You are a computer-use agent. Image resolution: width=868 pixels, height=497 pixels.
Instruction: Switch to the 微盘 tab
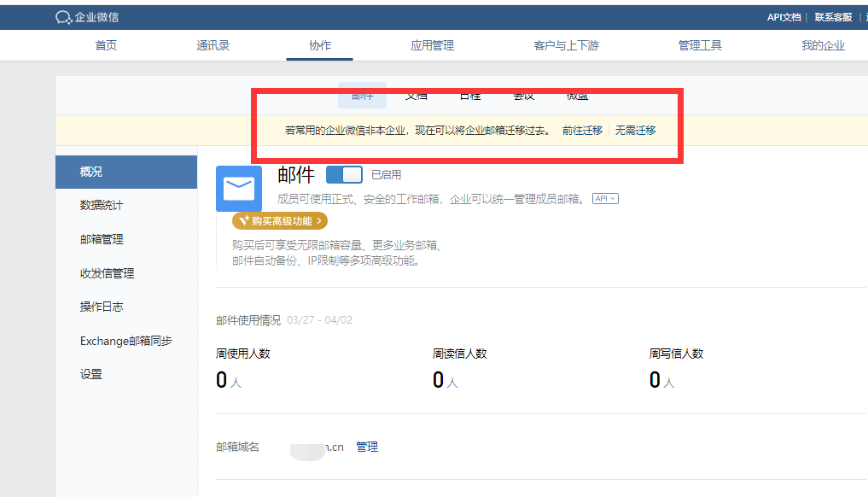pyautogui.click(x=577, y=95)
